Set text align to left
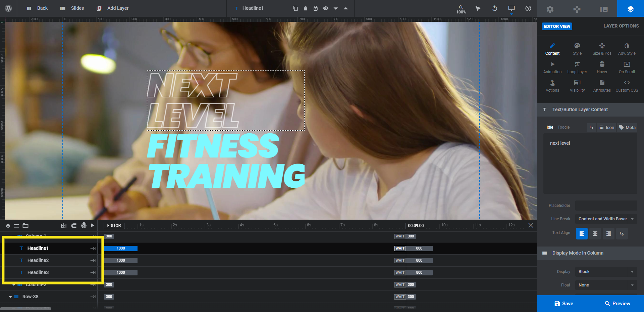 (582, 233)
